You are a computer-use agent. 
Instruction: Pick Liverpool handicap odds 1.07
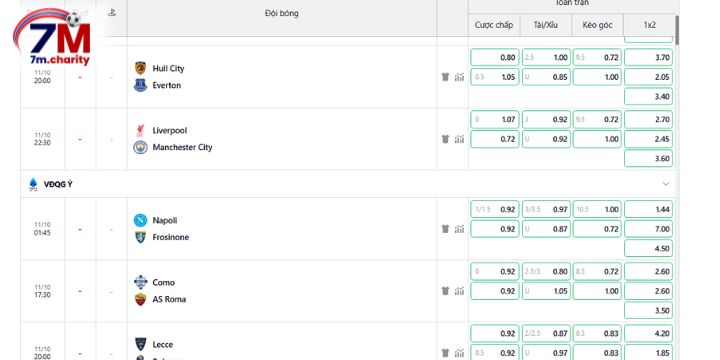pos(495,119)
